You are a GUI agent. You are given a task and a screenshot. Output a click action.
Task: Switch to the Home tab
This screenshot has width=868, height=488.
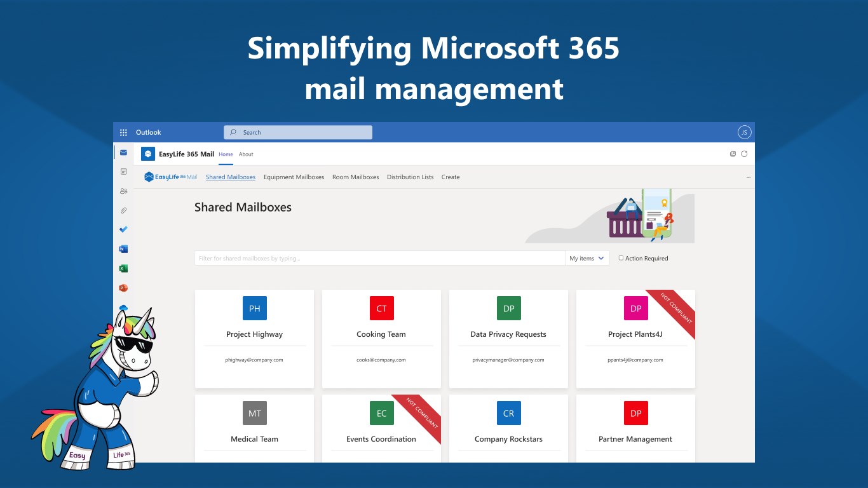point(226,154)
